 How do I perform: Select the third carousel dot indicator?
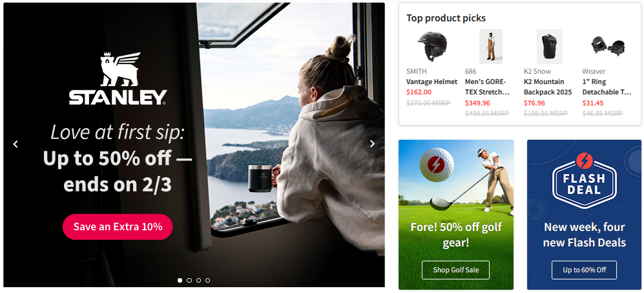coord(198,280)
